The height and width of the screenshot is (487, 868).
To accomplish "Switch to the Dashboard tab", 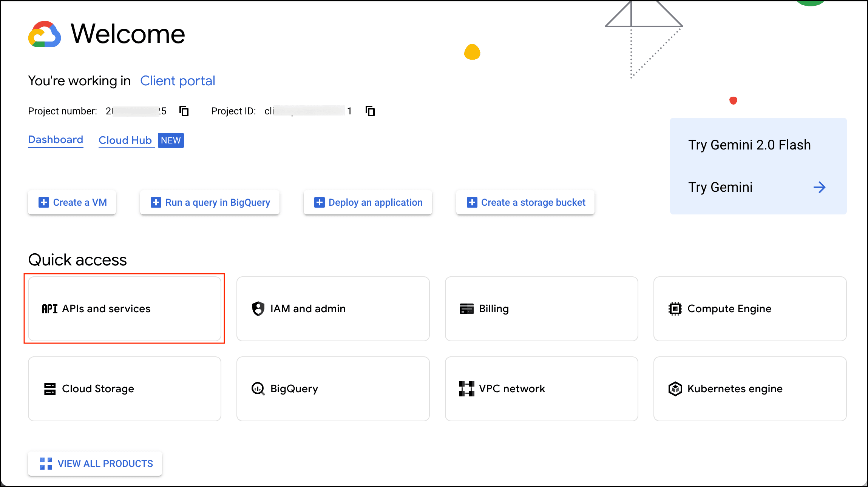I will [x=56, y=140].
